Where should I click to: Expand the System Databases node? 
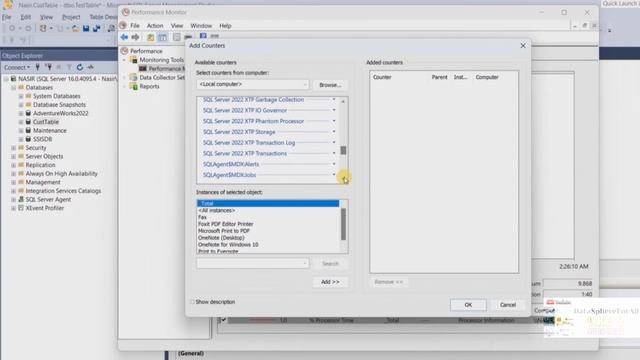(x=21, y=96)
